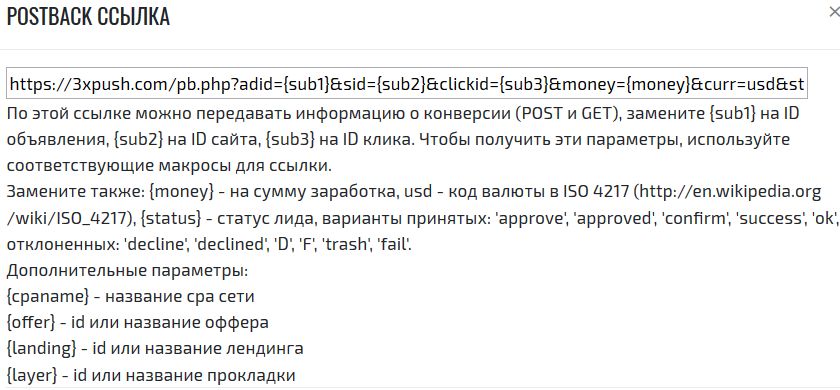840x390 pixels.
Task: Click the {status} macro in the description
Action: [x=174, y=218]
